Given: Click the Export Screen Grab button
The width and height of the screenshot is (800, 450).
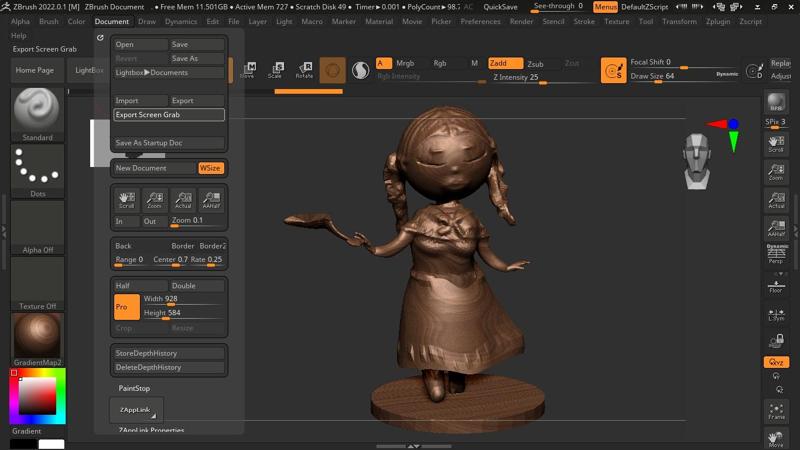Looking at the screenshot, I should pyautogui.click(x=168, y=115).
